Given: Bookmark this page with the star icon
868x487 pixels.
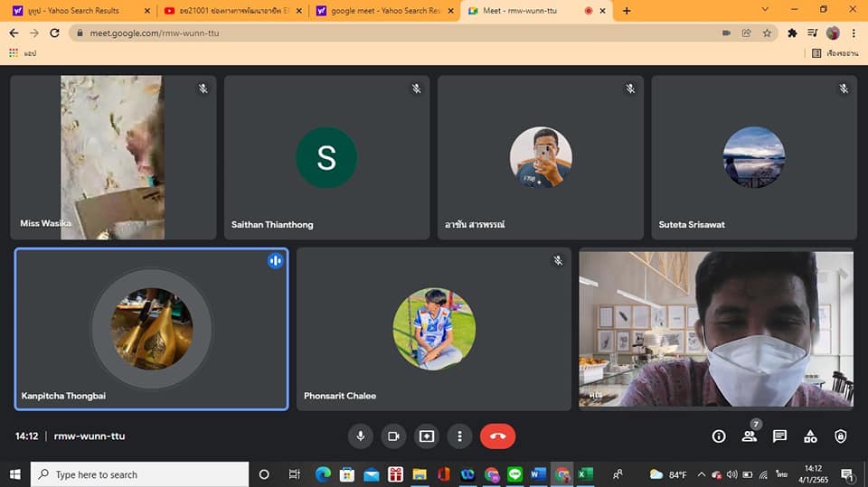Looking at the screenshot, I should coord(767,33).
